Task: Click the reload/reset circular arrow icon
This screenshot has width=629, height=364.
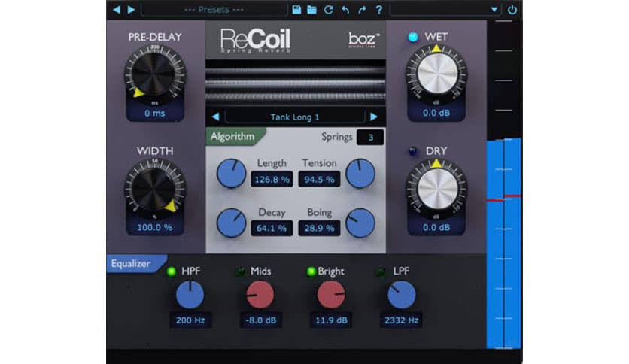Action: coord(329,10)
